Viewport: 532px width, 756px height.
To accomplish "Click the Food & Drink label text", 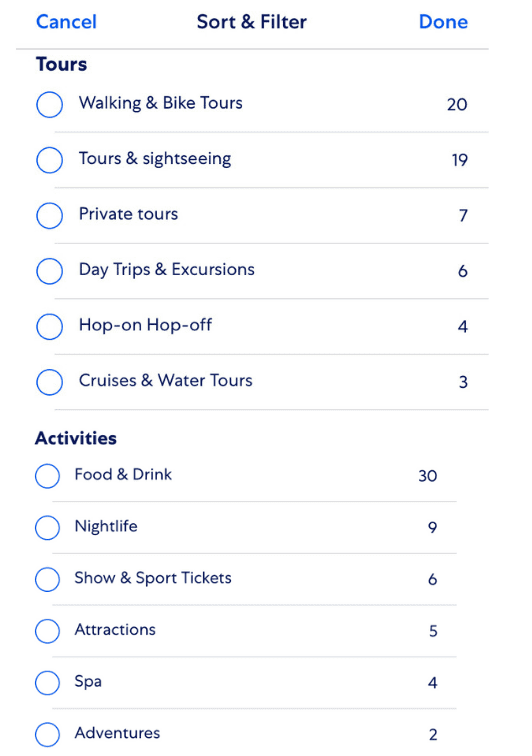I will click(123, 474).
